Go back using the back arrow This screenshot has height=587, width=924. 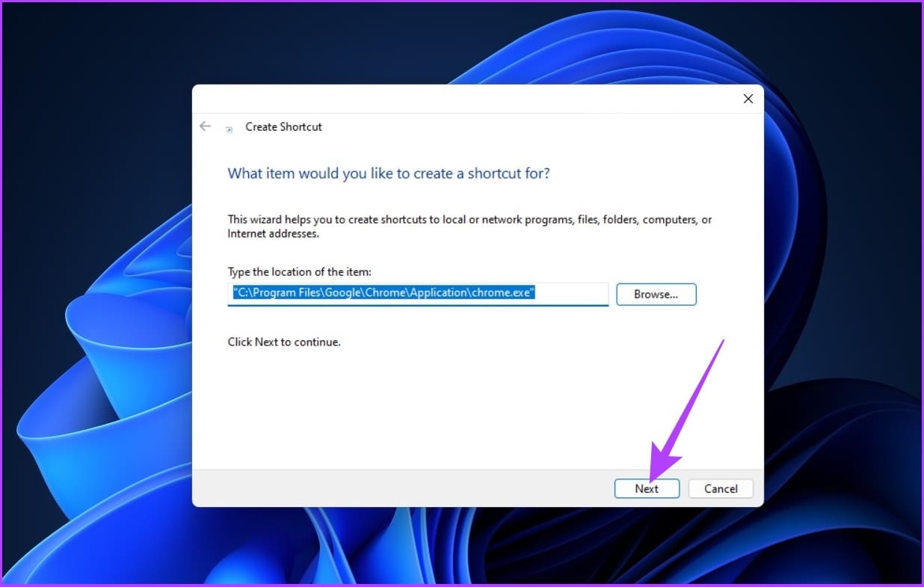205,126
